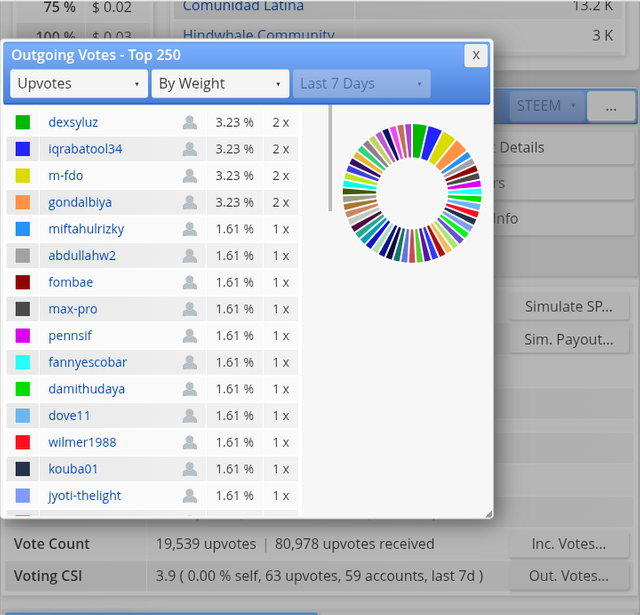Click the profile icon in fombae row
The image size is (640, 615).
(190, 282)
